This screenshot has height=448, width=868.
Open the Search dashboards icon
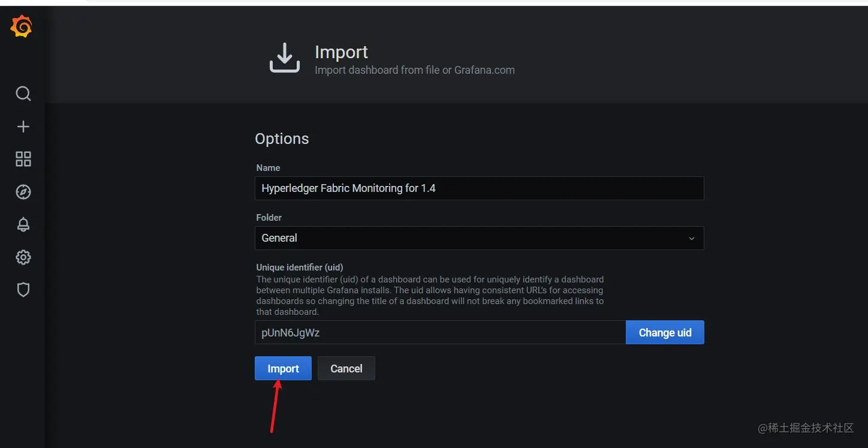[x=23, y=94]
